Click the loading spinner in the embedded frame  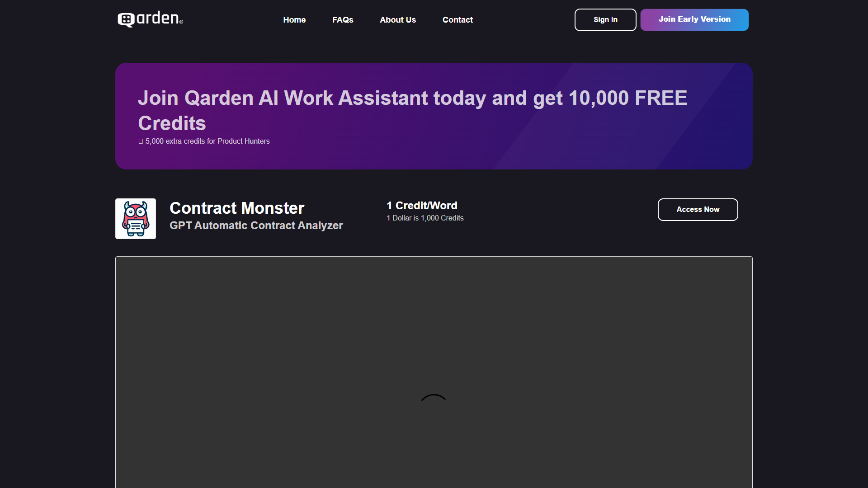tap(434, 398)
